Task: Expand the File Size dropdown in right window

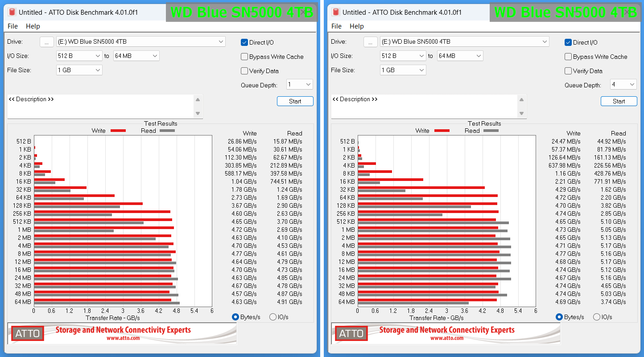Action: click(403, 70)
